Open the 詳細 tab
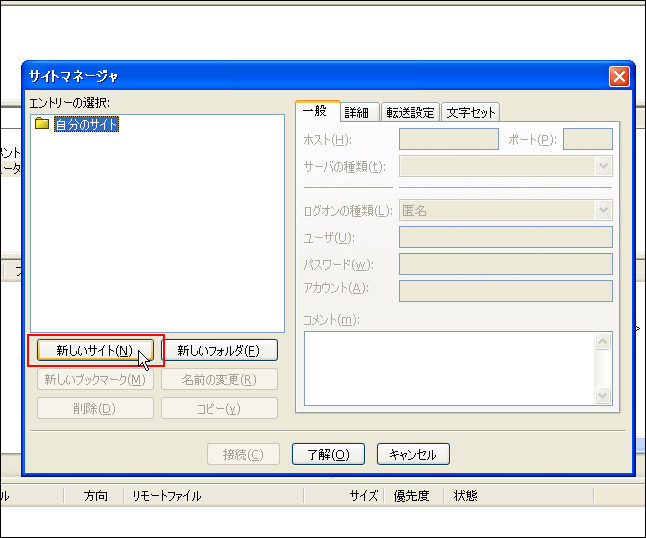Viewport: 646px width, 538px height. pos(357,113)
